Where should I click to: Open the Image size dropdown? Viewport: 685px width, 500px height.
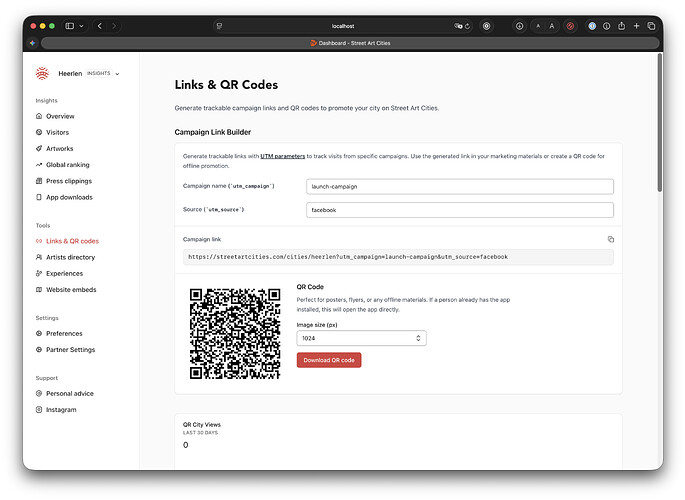(361, 338)
